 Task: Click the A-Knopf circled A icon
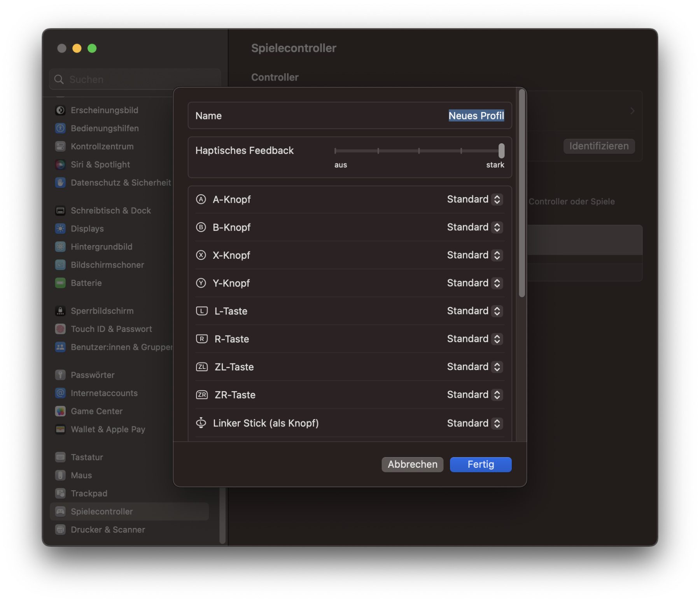(201, 199)
